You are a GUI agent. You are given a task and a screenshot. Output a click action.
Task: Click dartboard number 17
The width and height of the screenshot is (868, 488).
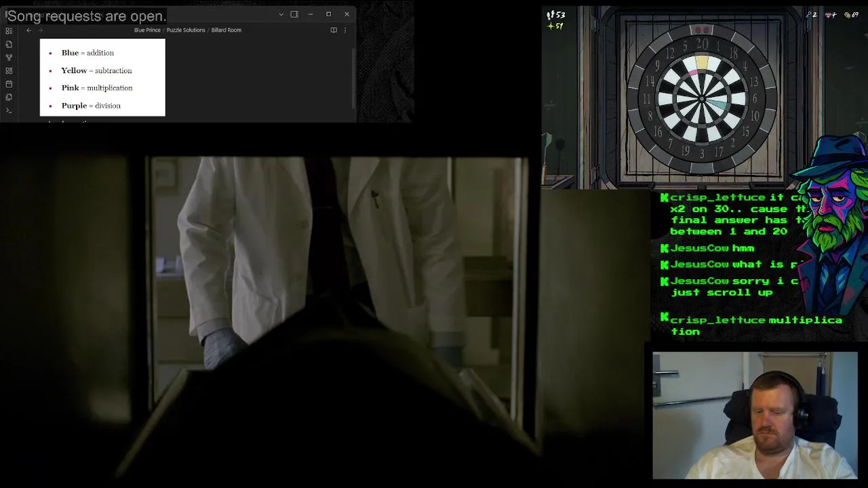coord(719,150)
